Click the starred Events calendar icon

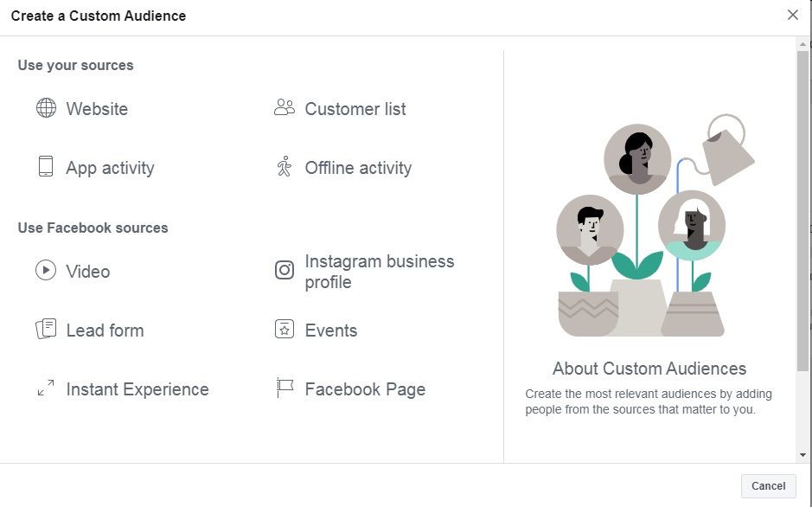tap(285, 330)
